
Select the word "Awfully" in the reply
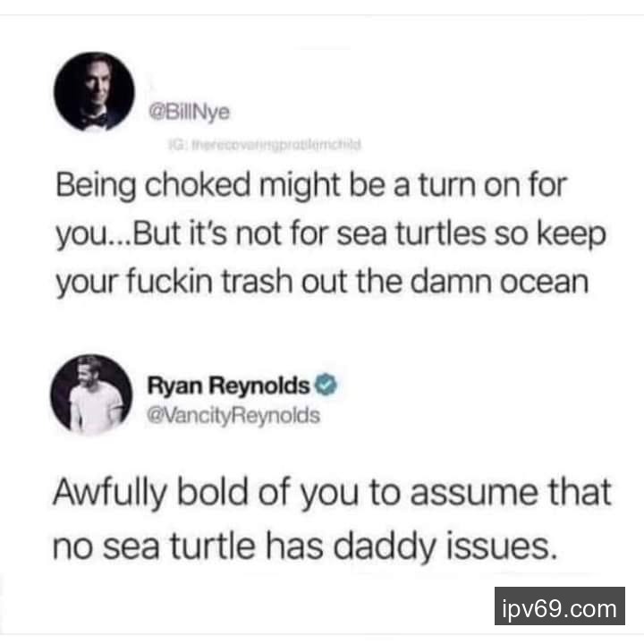coord(110,493)
